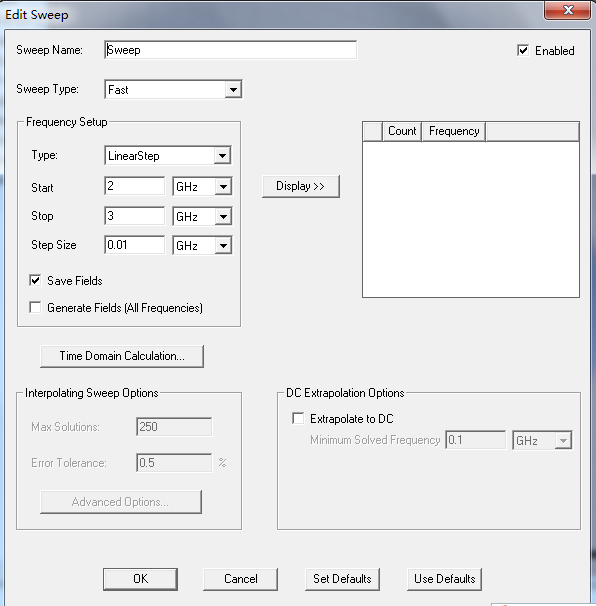Enable Generate Fields (All Frequencies)
This screenshot has width=596, height=606.
(35, 308)
